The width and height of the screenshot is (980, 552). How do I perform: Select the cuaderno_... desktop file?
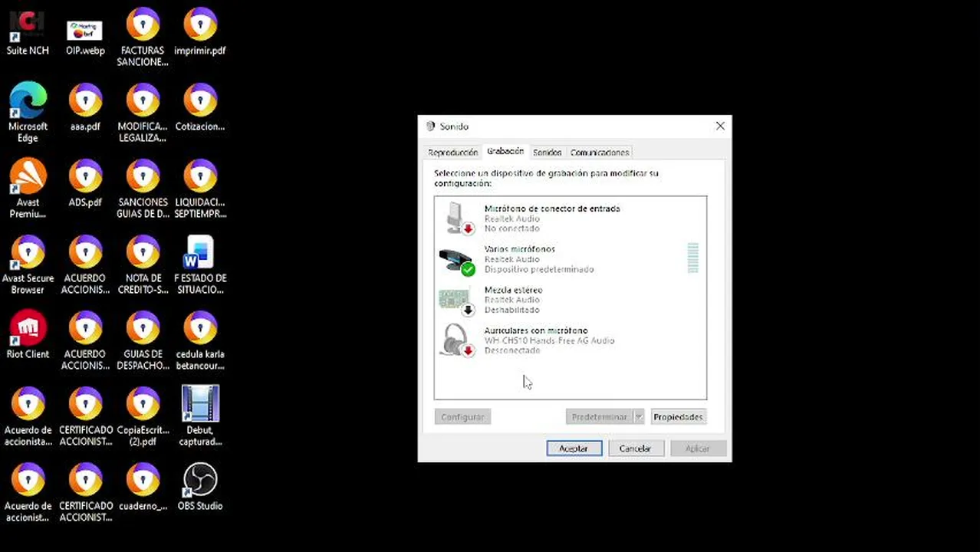[x=143, y=488]
